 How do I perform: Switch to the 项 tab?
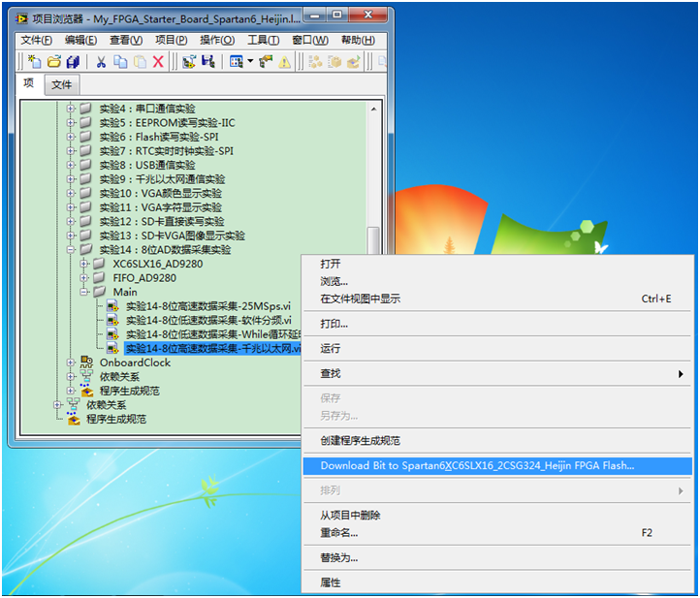tap(29, 83)
